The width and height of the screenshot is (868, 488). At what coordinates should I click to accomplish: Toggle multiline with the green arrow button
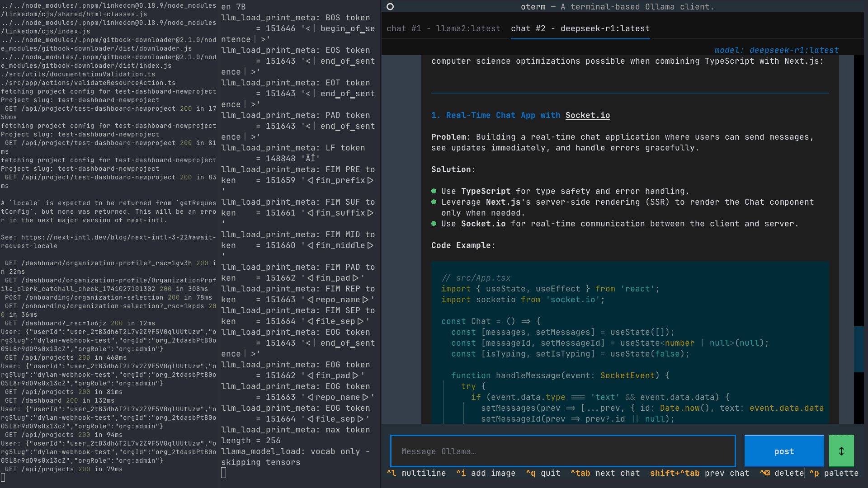tap(841, 451)
